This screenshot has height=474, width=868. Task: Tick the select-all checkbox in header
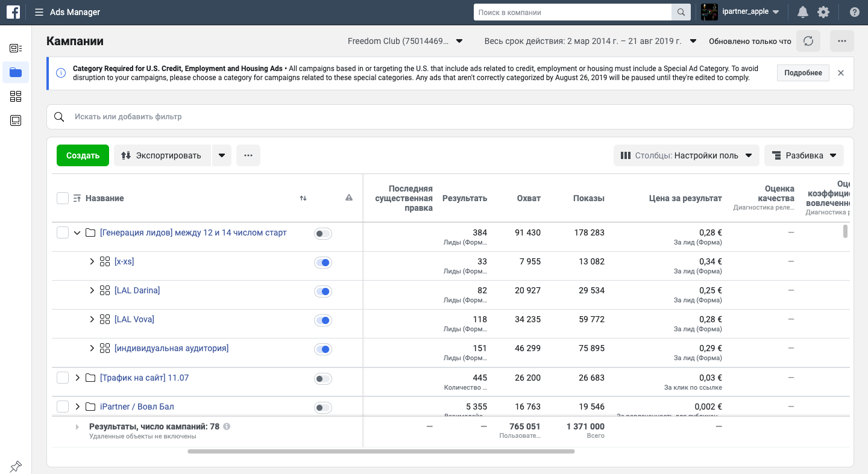(63, 198)
